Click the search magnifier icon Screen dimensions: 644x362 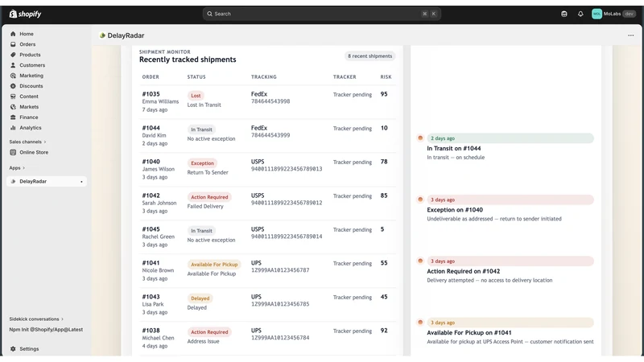coord(209,14)
